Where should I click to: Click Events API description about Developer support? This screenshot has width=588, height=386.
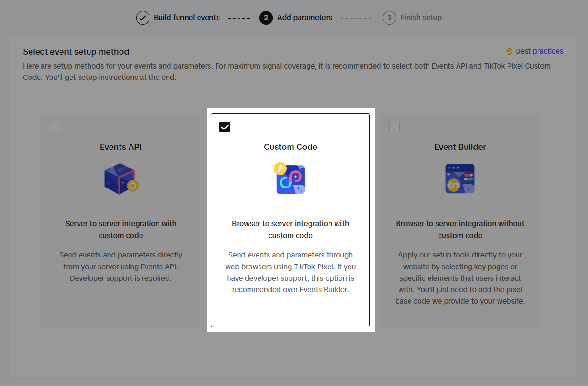(121, 267)
